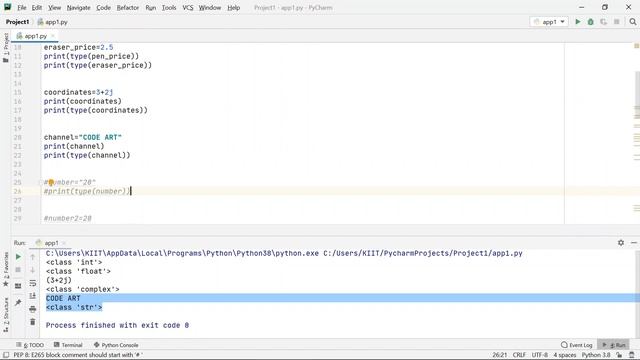Click Restore Layout icon in Run panel
The width and height of the screenshot is (640, 360).
coord(18,286)
